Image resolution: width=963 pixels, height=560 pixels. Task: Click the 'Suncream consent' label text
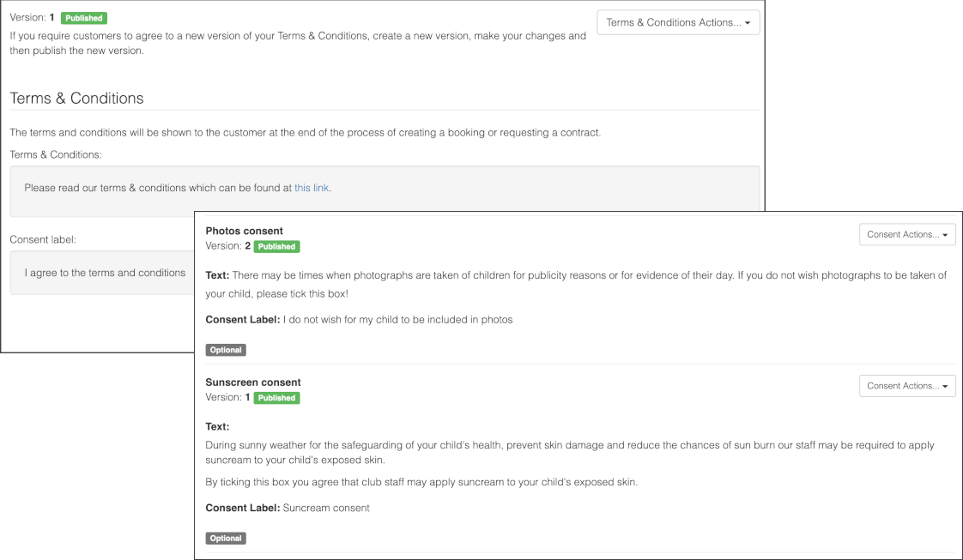click(326, 508)
